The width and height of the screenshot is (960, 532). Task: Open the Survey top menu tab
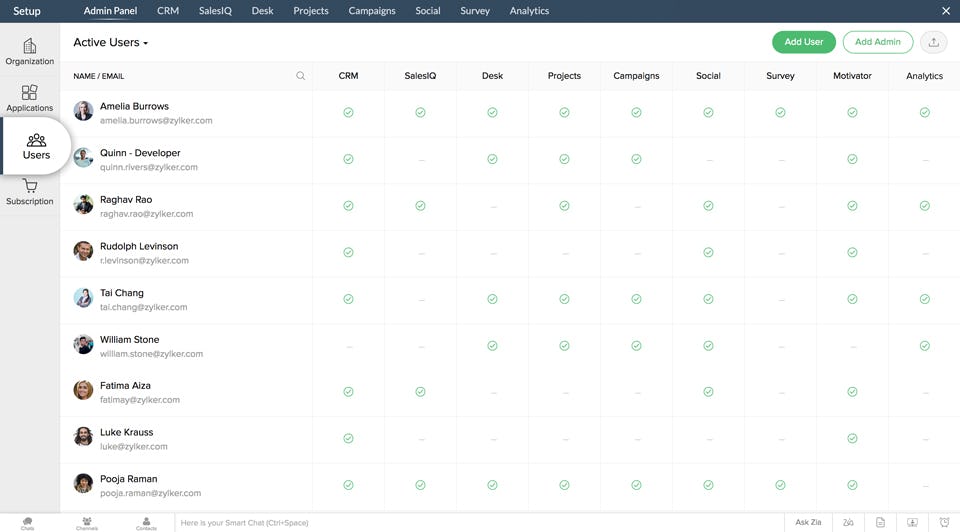click(x=475, y=11)
